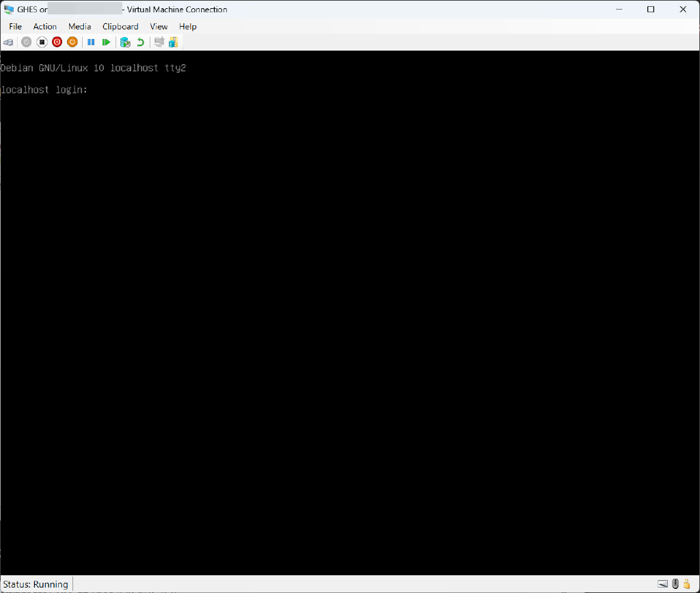Pause the running virtual machine

point(91,42)
